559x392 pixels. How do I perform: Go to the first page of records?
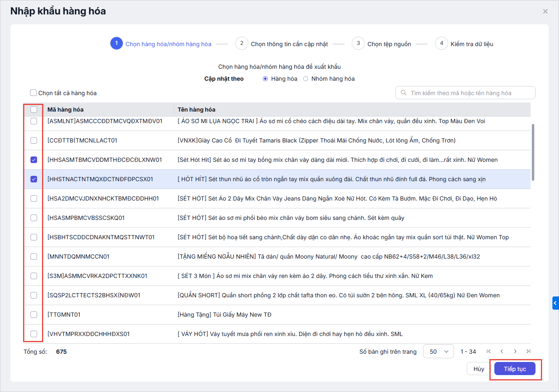point(489,351)
